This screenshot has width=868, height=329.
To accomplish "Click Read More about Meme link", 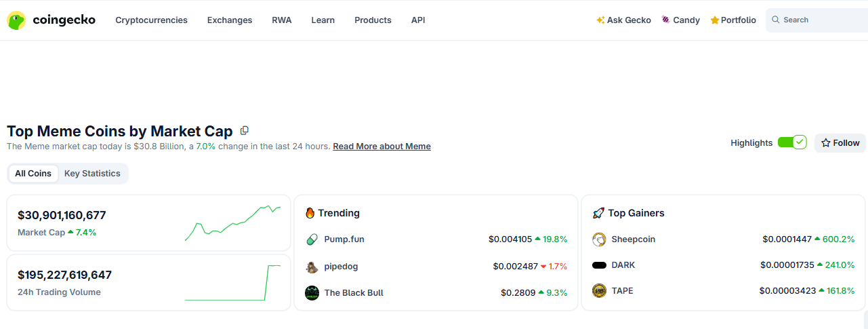I will tap(381, 147).
